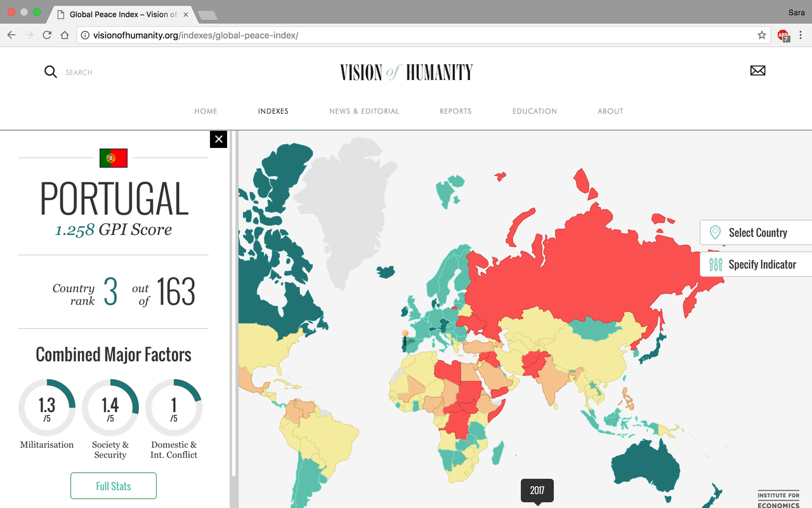Image resolution: width=812 pixels, height=508 pixels.
Task: Click the SEARCH text field
Action: [79, 72]
